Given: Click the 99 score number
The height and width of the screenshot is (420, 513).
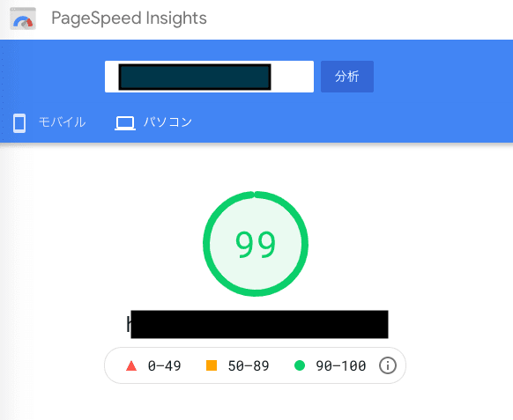Looking at the screenshot, I should [256, 244].
